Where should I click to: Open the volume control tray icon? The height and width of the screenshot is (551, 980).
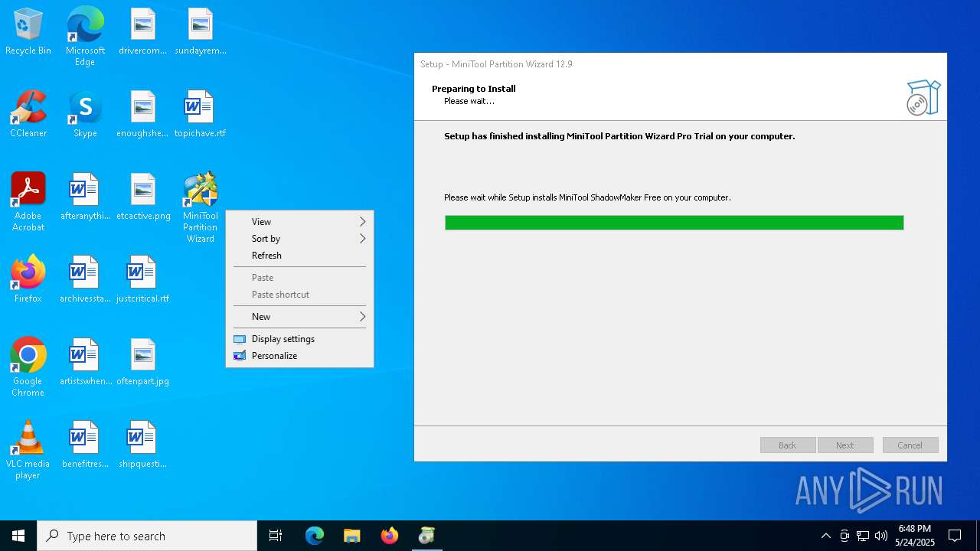(881, 536)
